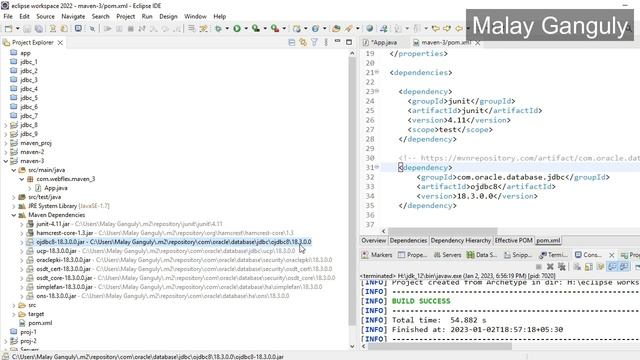Click Last Edit Location toolbar arrow
The width and height of the screenshot is (640, 360).
coord(436,29)
